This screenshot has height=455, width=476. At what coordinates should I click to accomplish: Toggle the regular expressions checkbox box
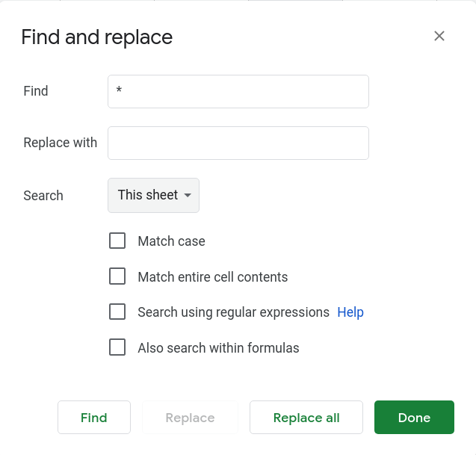(117, 312)
